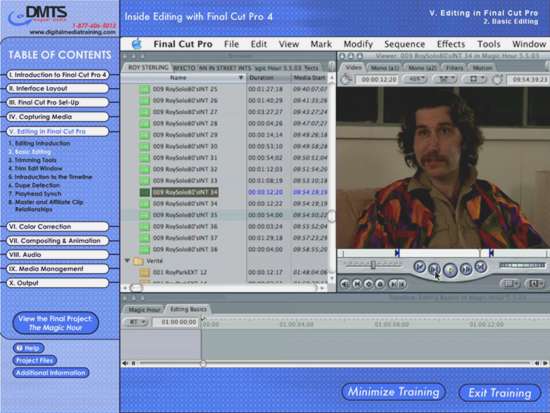Select clip 001 RoyParkEXT 12
Screen dimensions: 550x413
point(180,272)
